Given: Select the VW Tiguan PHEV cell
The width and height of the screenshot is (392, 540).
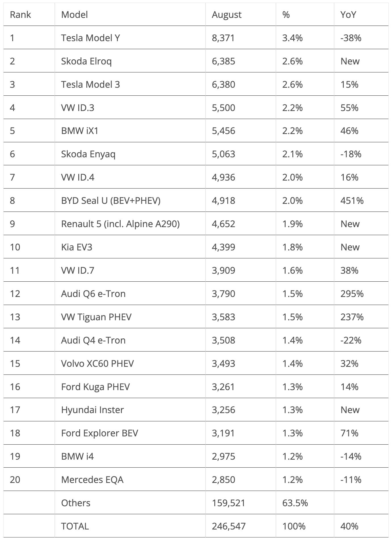Looking at the screenshot, I should [x=96, y=317].
